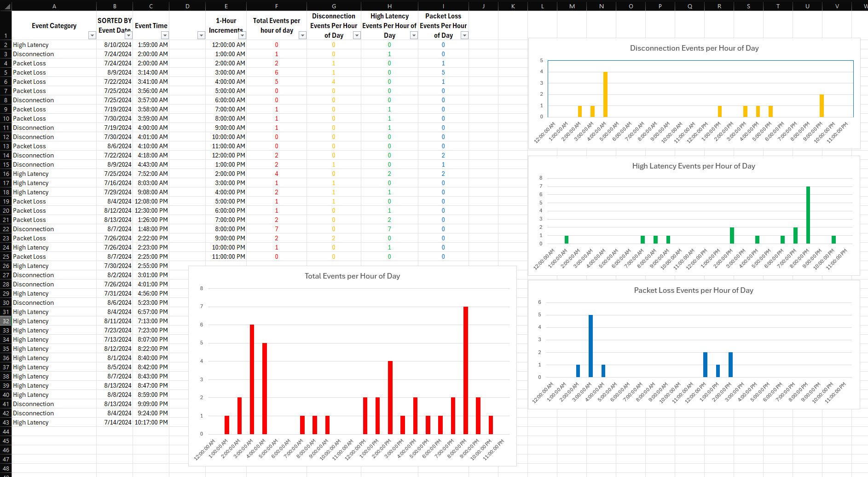Select the 8:00 PM red bar in Total Events chart
868x477 pixels.
point(466,370)
